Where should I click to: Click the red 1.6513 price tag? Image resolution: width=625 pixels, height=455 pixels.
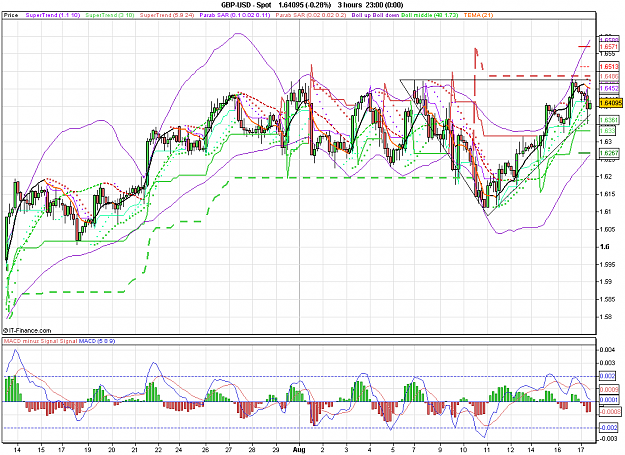609,67
